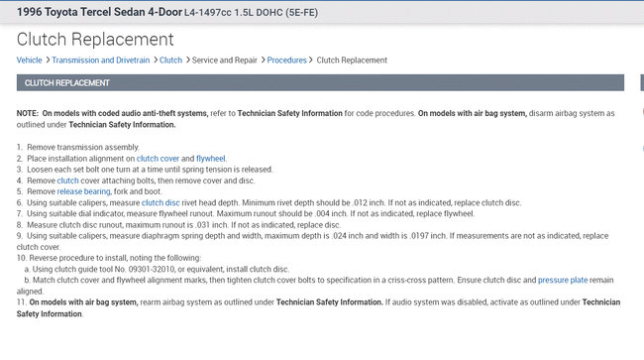Click the engine spec 'L4-1497cc 1.5L DOHC (5E-FE)'

pos(251,13)
